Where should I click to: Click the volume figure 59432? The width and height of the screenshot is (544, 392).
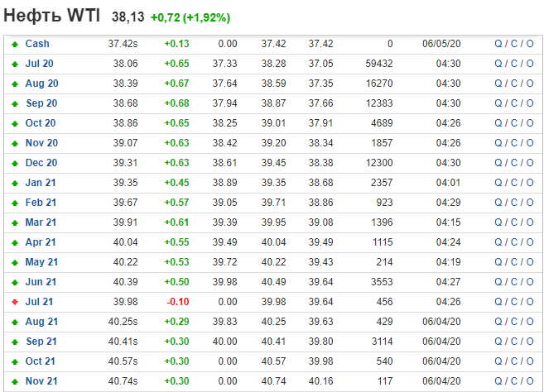point(379,64)
